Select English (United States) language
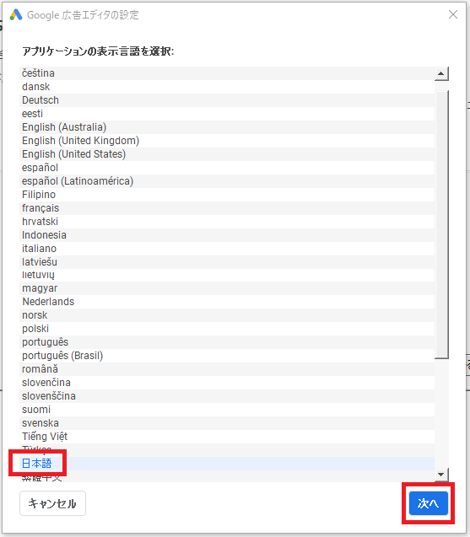The width and height of the screenshot is (470, 537). point(227,154)
